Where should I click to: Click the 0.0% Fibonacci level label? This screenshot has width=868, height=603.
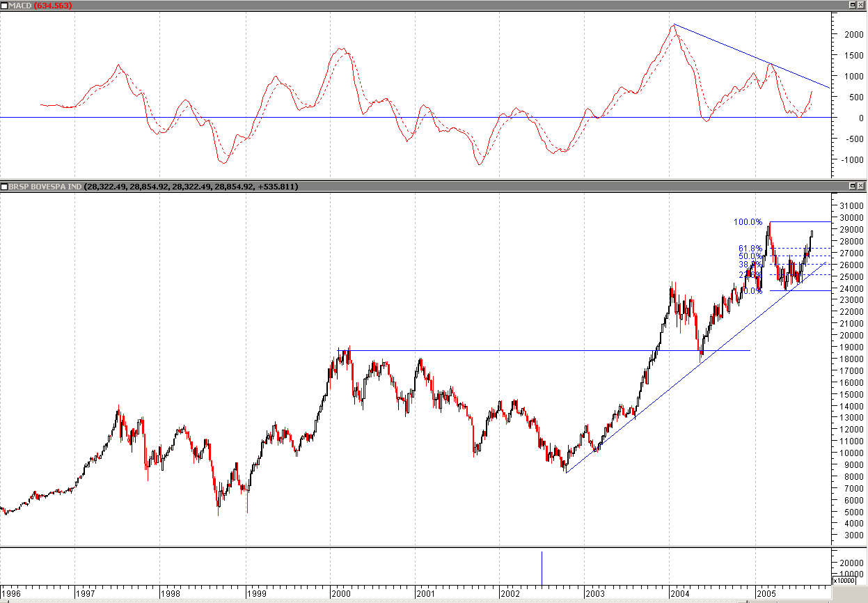click(x=752, y=291)
